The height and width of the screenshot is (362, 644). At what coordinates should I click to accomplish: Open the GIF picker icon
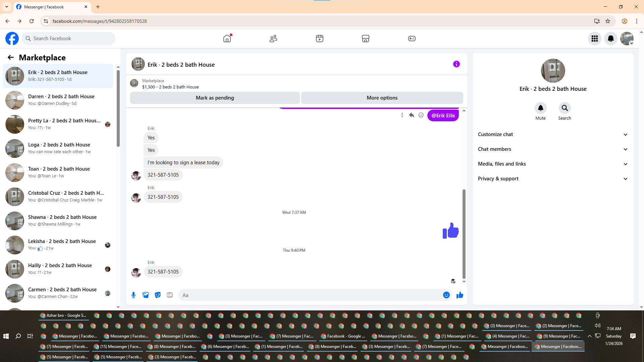click(170, 295)
